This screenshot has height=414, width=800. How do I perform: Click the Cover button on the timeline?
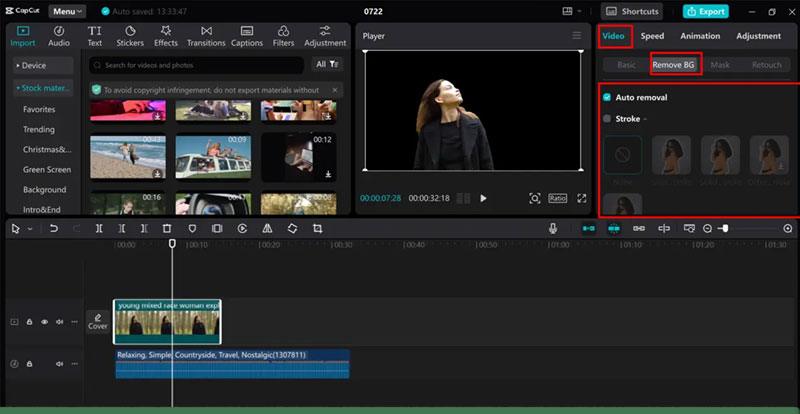point(98,322)
